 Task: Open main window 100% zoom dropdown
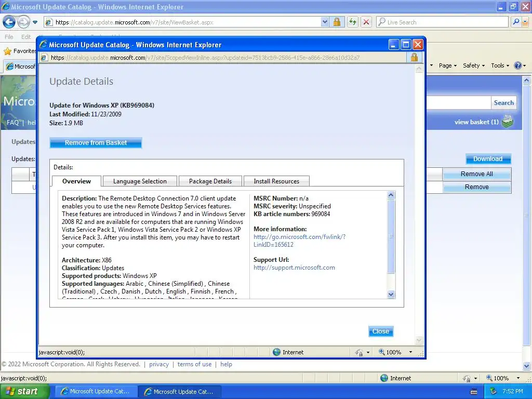coord(518,378)
